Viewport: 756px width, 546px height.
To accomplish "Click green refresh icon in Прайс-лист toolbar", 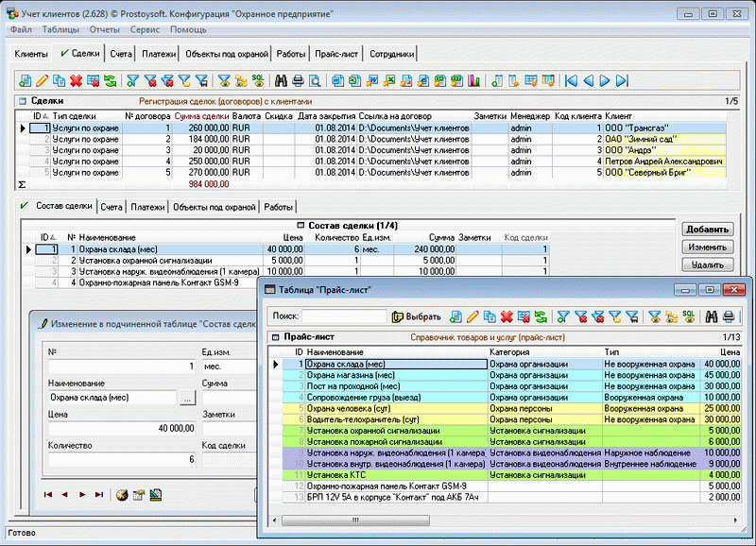I will pos(541,316).
